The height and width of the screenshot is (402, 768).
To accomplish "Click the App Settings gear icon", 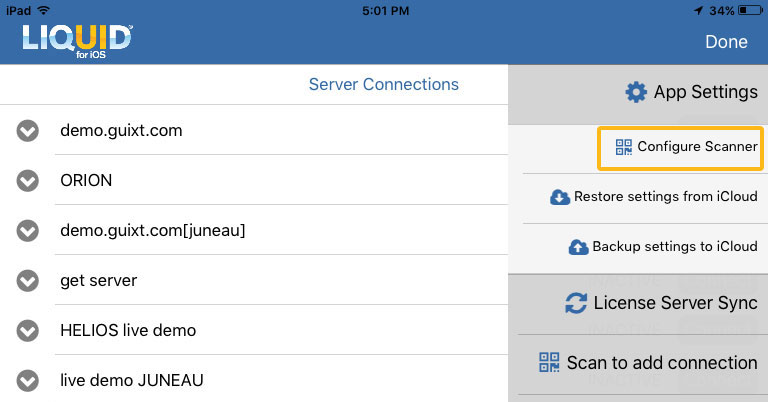I will click(636, 93).
